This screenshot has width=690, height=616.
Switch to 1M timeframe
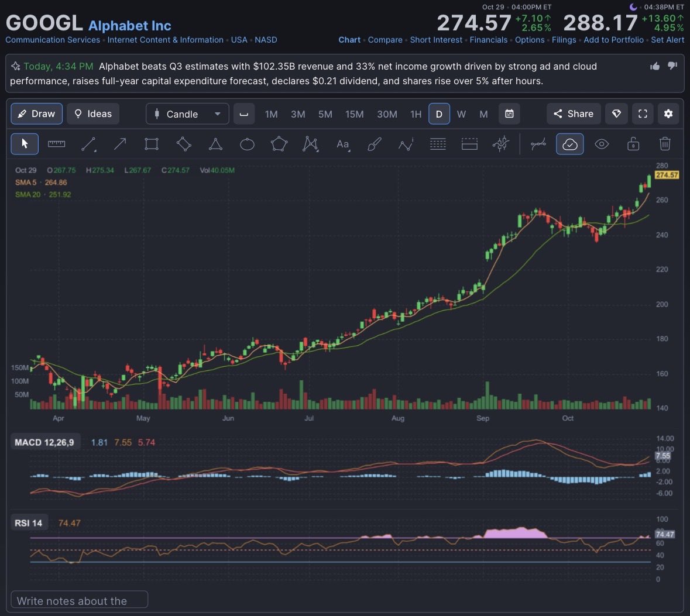coord(271,115)
